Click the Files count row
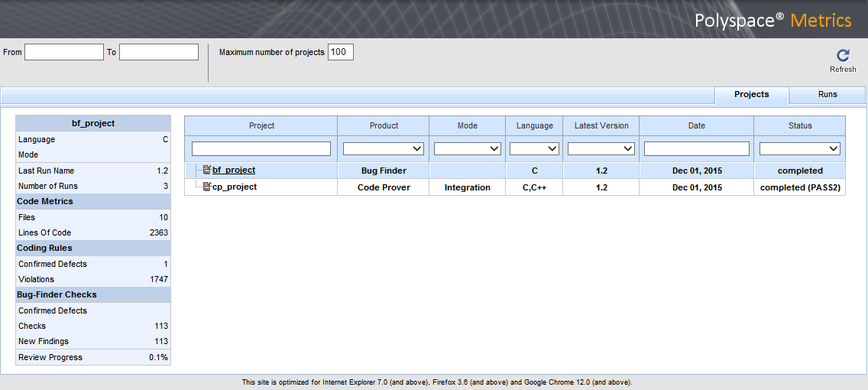868x390 pixels. (x=93, y=217)
